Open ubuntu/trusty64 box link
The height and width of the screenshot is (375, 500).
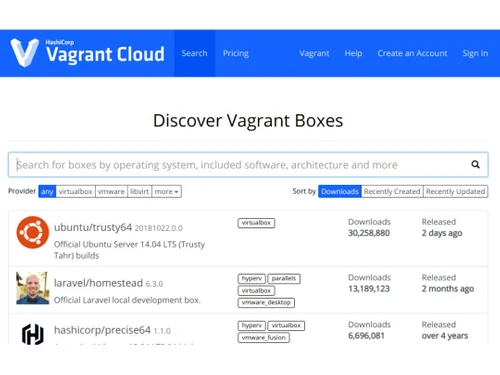(93, 227)
